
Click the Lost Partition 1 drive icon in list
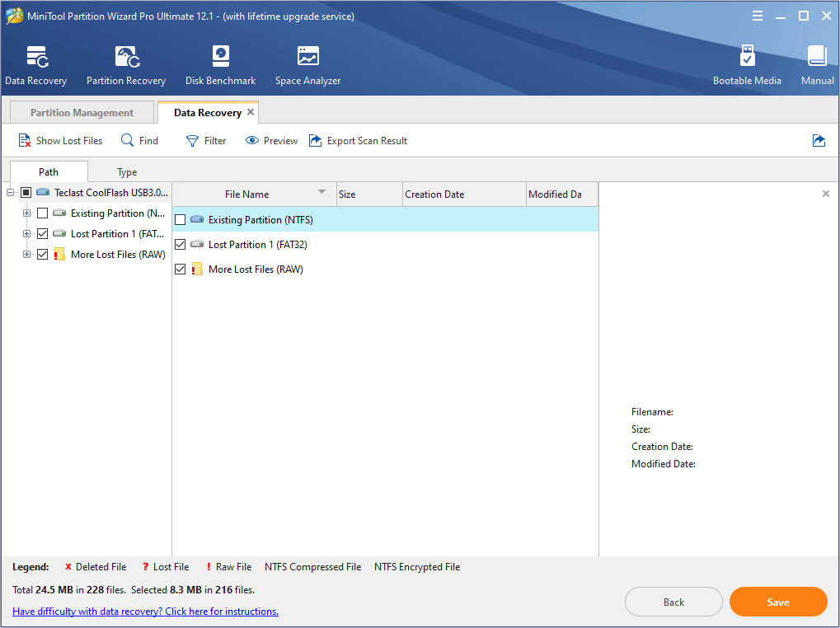pyautogui.click(x=197, y=244)
